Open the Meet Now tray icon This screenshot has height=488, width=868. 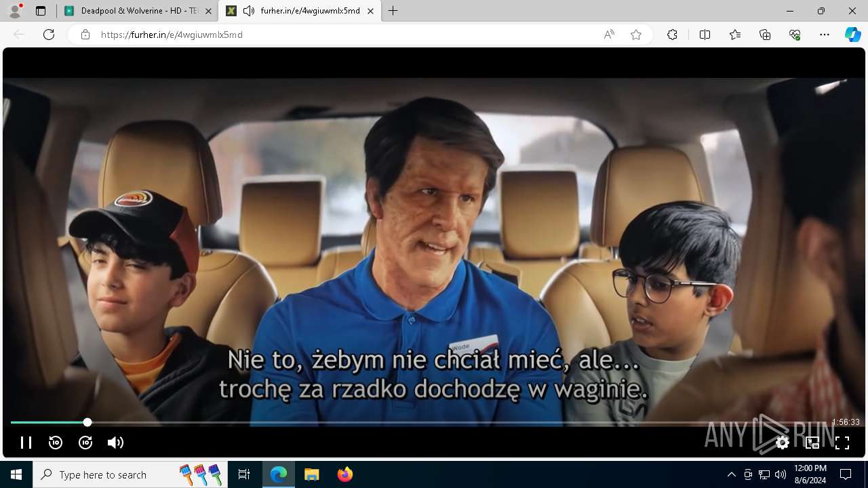pos(748,474)
